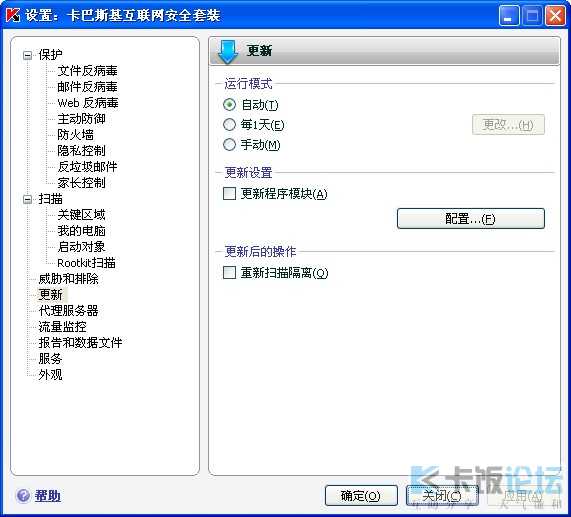The image size is (571, 517).
Task: Select 家长控制 in the tree
Action: click(81, 183)
